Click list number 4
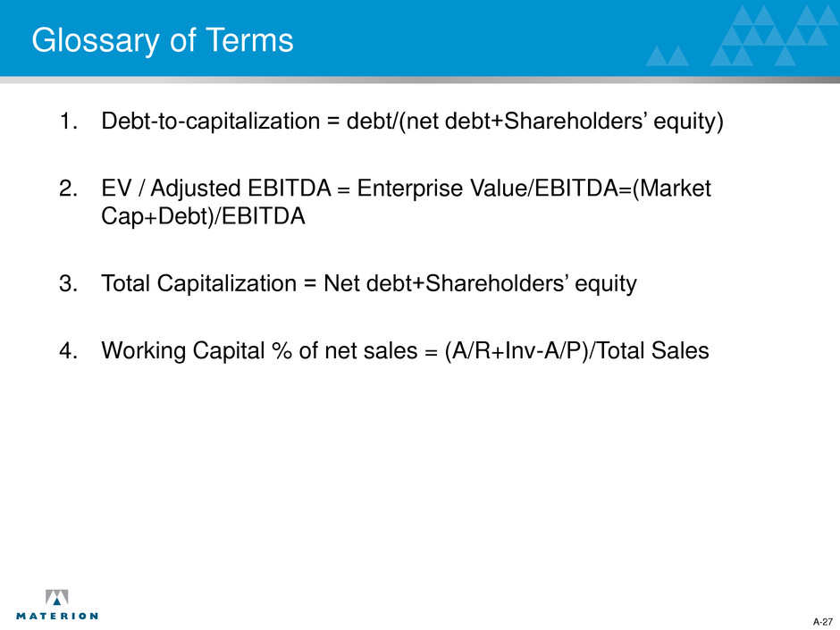 click(68, 351)
